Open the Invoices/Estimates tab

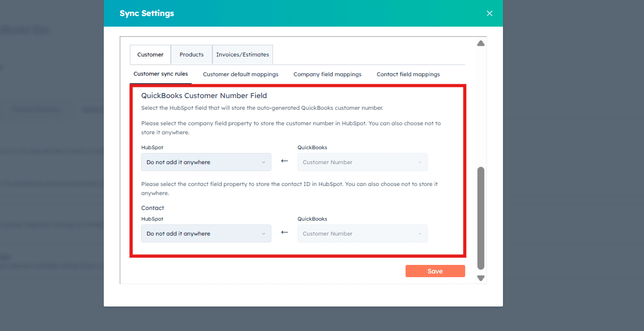(243, 54)
